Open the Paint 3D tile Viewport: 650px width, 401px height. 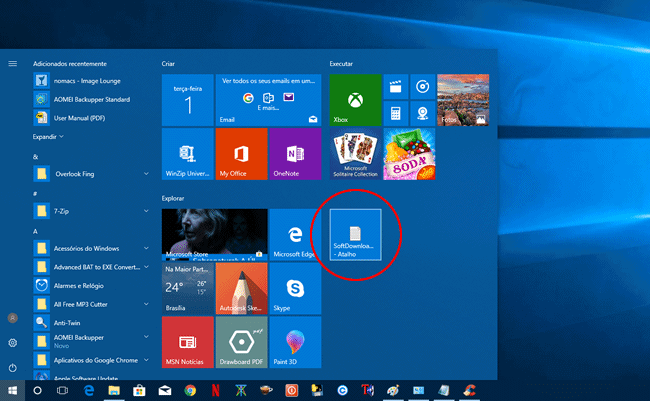295,342
